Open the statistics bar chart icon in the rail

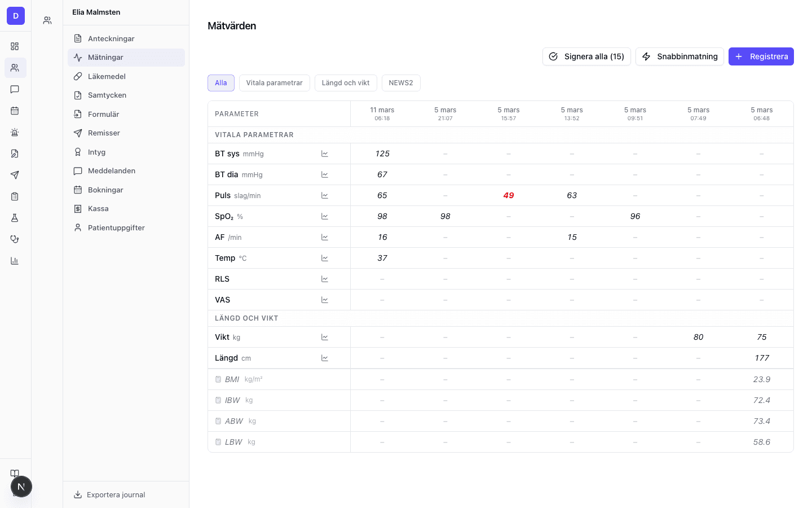(x=15, y=260)
